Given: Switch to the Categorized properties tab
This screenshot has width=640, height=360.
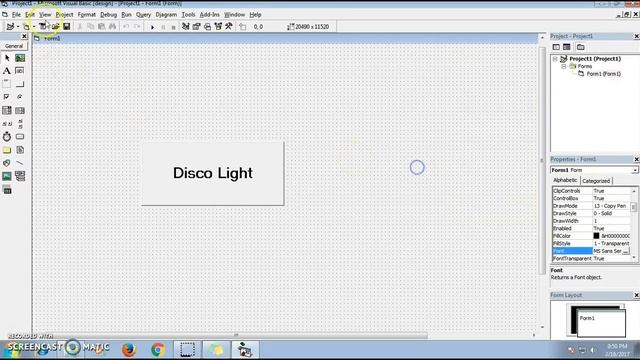Looking at the screenshot, I should (596, 181).
